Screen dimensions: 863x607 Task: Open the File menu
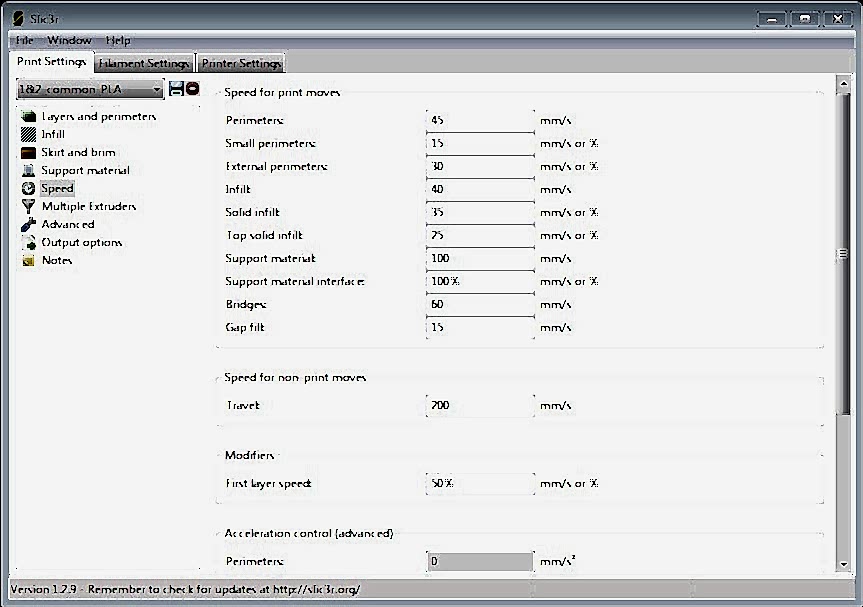pyautogui.click(x=24, y=40)
